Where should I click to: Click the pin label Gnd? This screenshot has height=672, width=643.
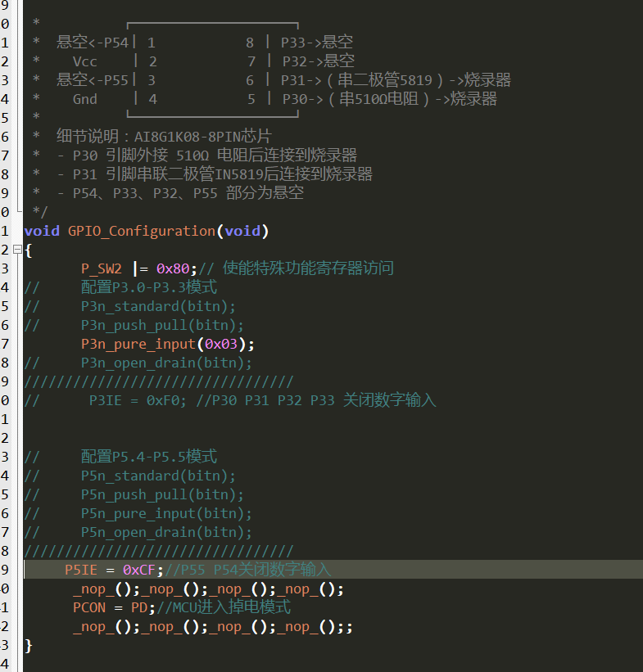[x=84, y=99]
